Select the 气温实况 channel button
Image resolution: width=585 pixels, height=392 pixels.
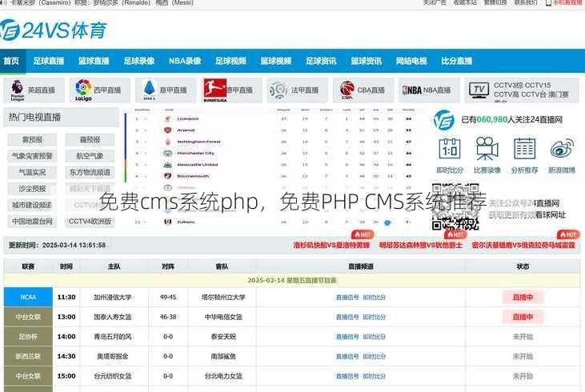click(x=32, y=172)
